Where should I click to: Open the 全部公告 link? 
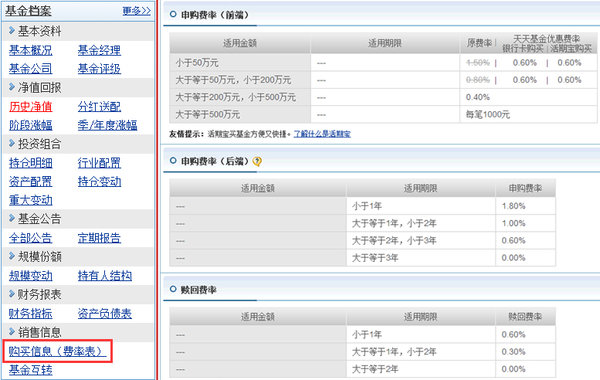click(31, 238)
